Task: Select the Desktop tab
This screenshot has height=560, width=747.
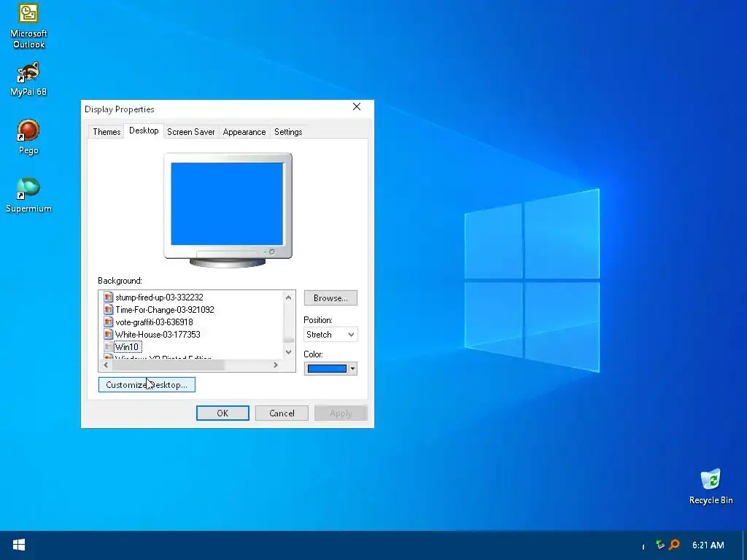Action: pyautogui.click(x=144, y=131)
